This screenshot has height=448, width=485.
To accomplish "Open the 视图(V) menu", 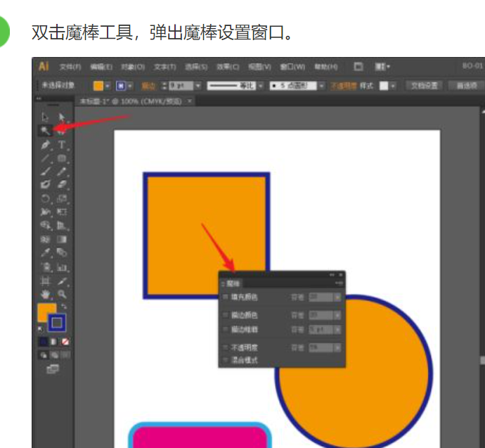I will tap(259, 67).
